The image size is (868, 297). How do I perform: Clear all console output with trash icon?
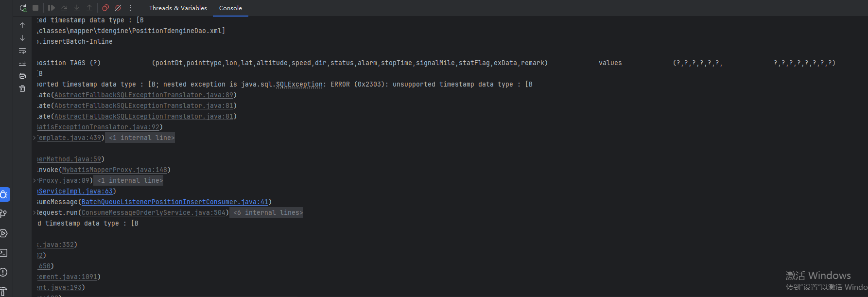pos(22,88)
